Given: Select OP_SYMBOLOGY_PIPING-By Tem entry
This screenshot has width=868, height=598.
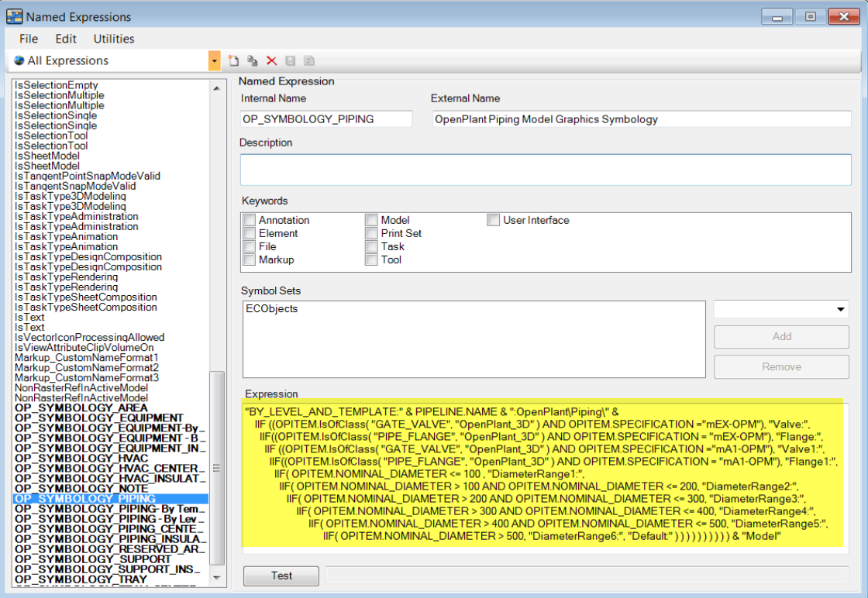Looking at the screenshot, I should click(x=111, y=508).
